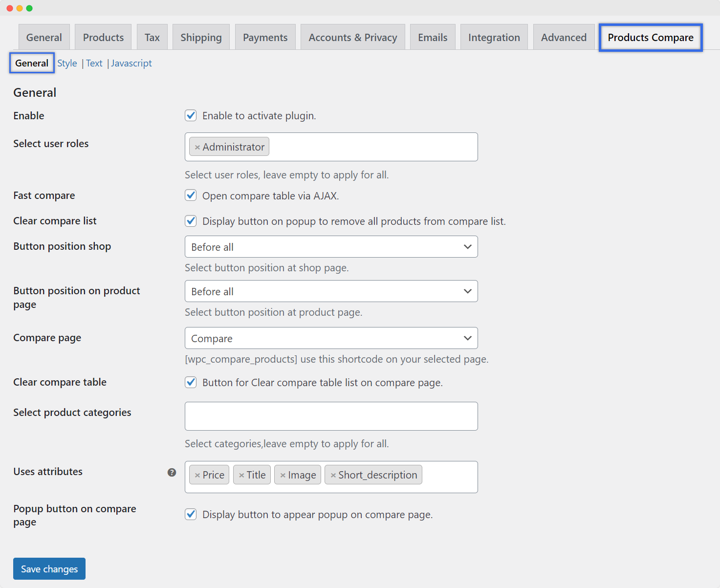This screenshot has height=588, width=720.
Task: Uncheck Enable to activate plugin
Action: click(x=191, y=116)
